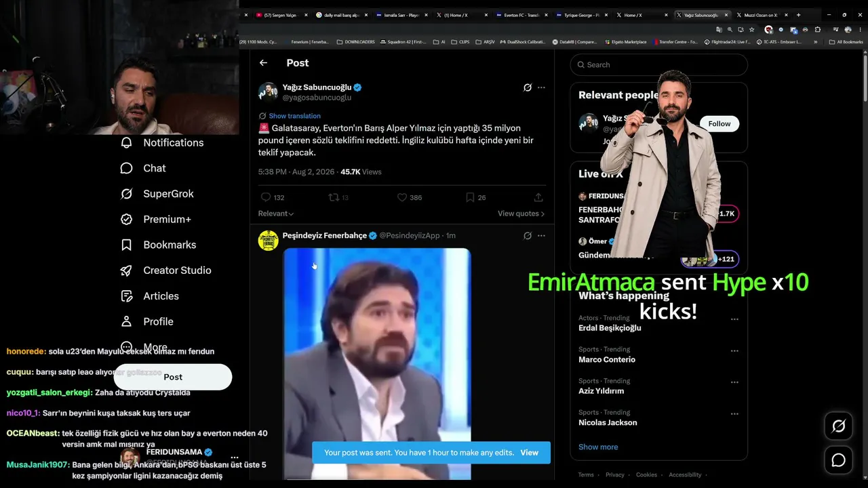Image resolution: width=868 pixels, height=488 pixels.
Task: Click the Notifications bell icon
Action: pyautogui.click(x=126, y=143)
